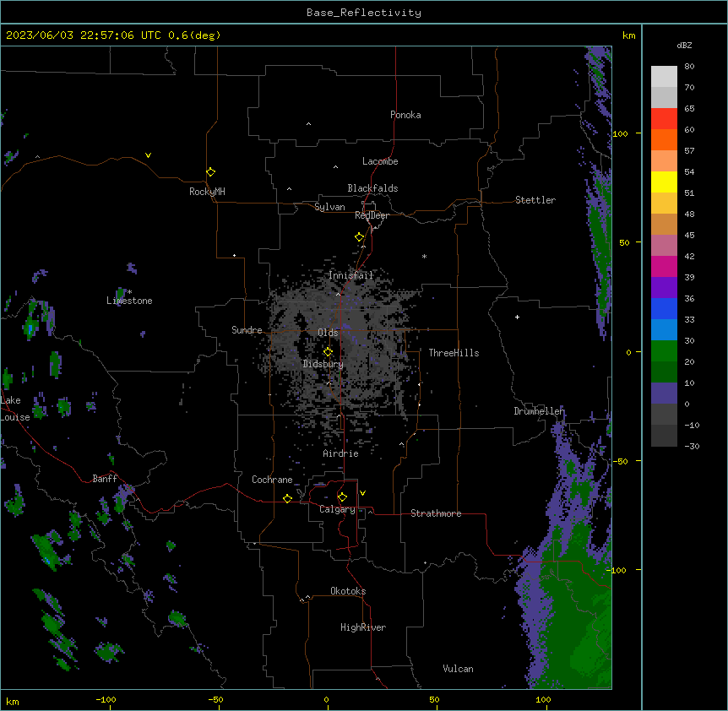This screenshot has width=728, height=711.
Task: Click the Strathmore label
Action: click(436, 513)
